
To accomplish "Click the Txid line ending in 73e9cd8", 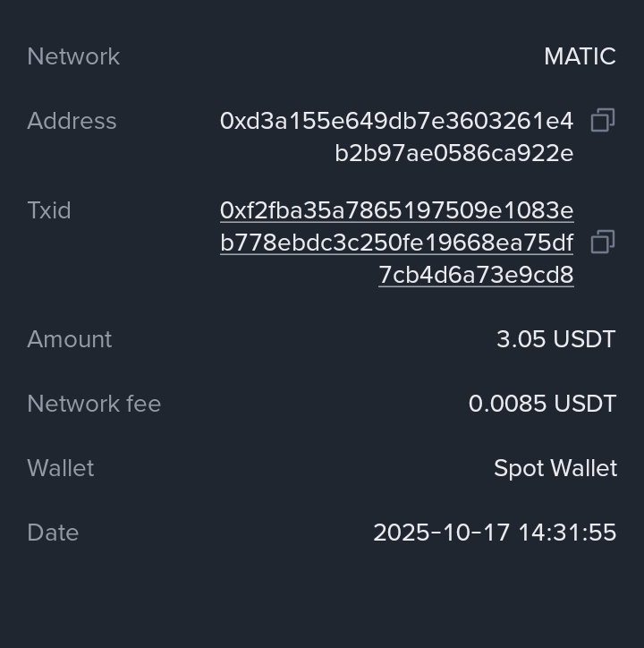I will [x=476, y=275].
